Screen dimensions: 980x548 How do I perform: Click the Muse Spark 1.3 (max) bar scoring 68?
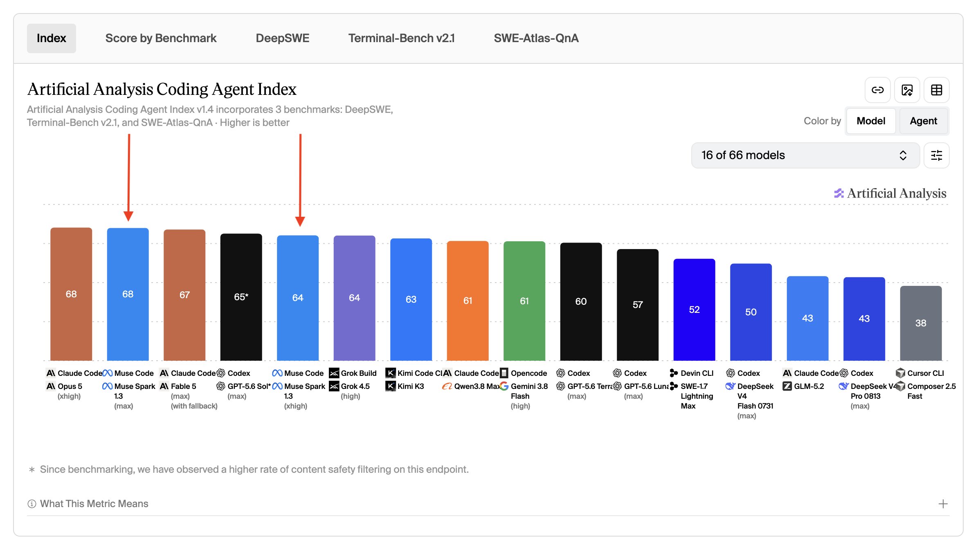[x=128, y=294]
